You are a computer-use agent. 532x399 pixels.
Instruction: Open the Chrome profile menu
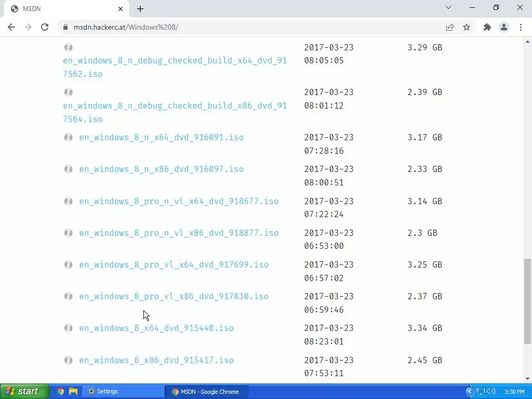[504, 27]
